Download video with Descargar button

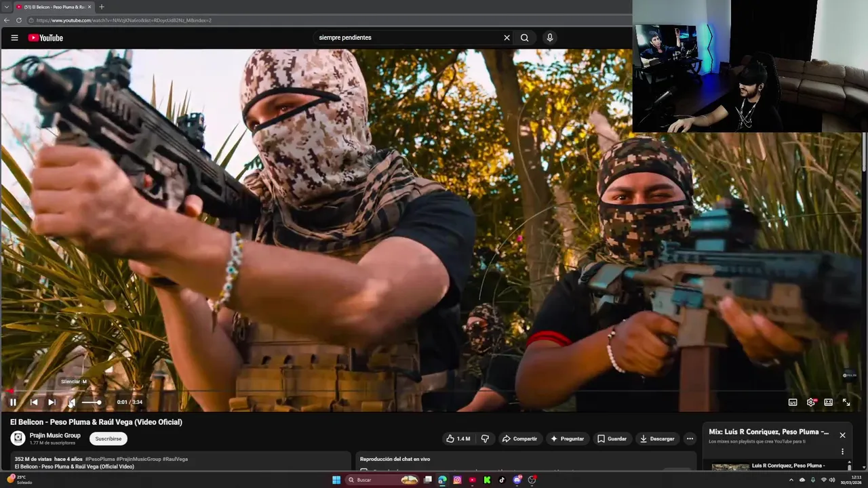(657, 439)
